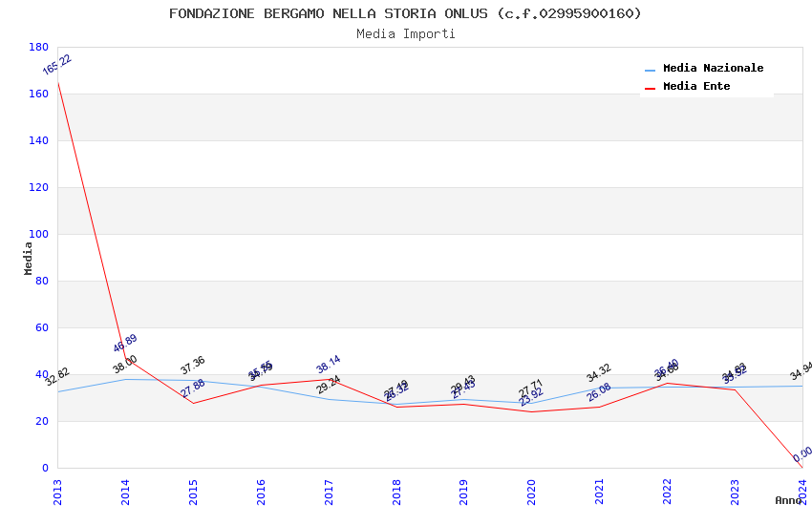Click the y-axis value 140
Screen dimensions: 812x525
(x=39, y=140)
